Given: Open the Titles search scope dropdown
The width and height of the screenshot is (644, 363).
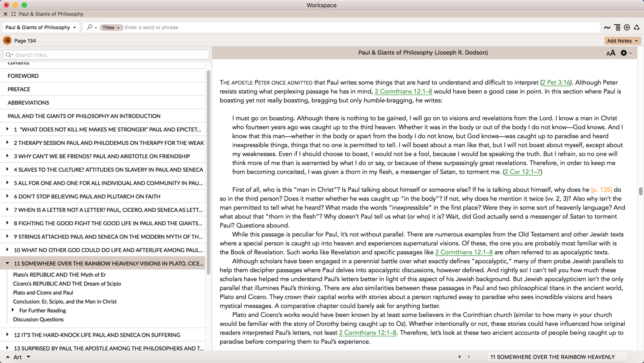Looking at the screenshot, I should tap(111, 28).
